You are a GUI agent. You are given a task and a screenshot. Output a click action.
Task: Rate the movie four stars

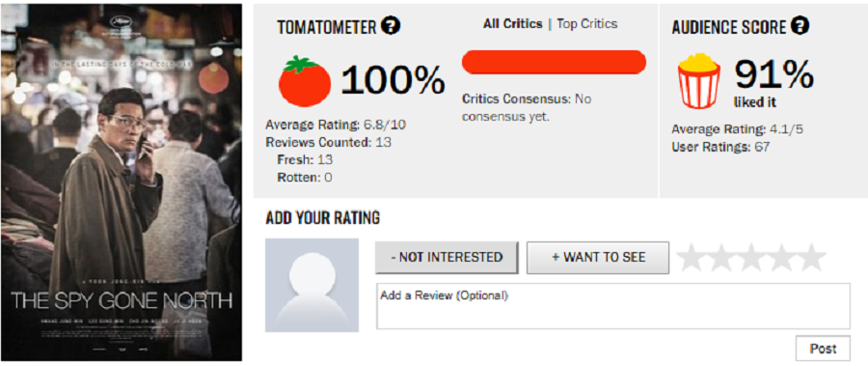[781, 258]
